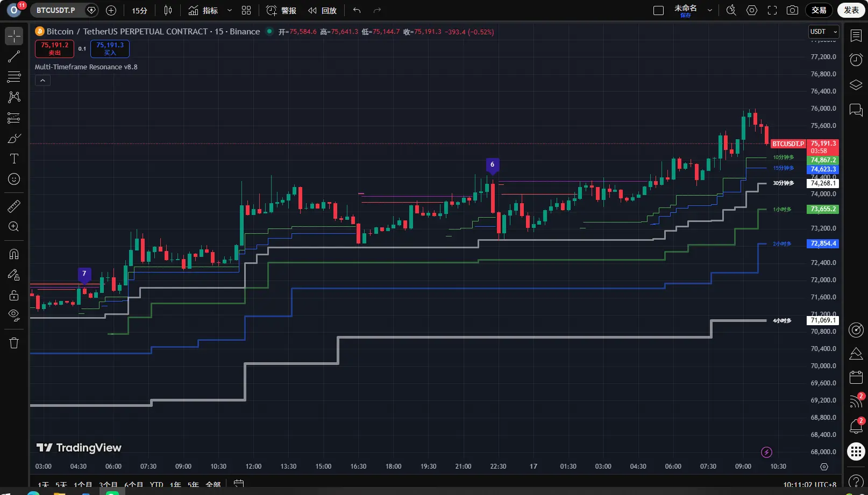Select the 6个月 date range tab
This screenshot has height=495, width=868.
click(134, 485)
